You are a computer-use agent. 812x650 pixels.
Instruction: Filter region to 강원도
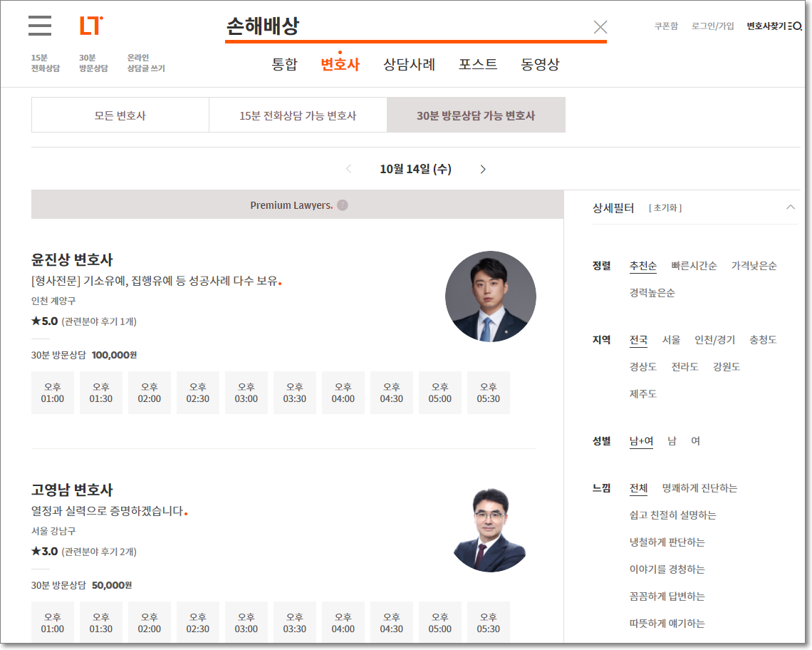coord(726,367)
